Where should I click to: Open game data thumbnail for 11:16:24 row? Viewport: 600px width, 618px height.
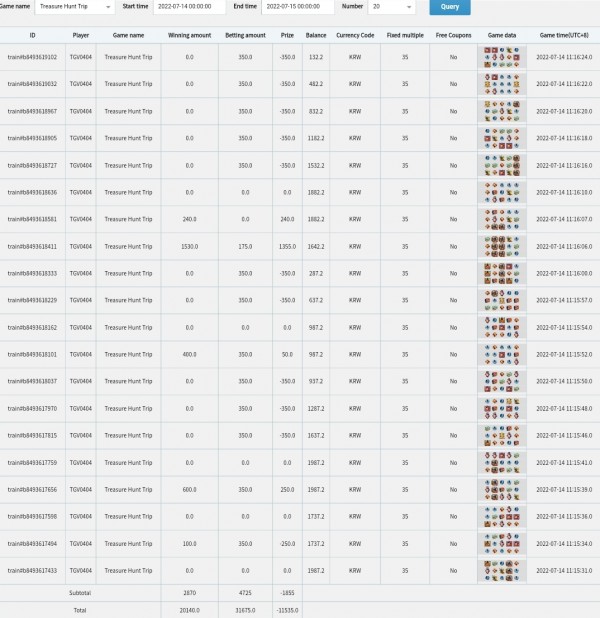click(x=502, y=57)
